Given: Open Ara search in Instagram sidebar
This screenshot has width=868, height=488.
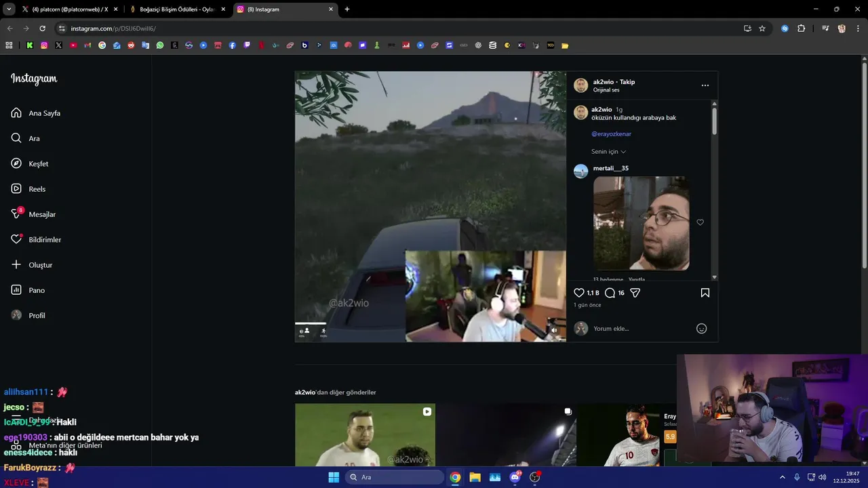Looking at the screenshot, I should click(26, 138).
